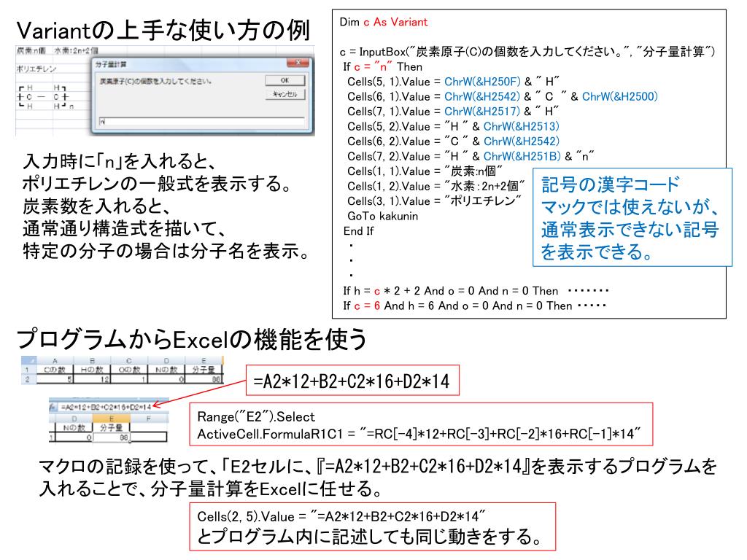
Task: Click the ポリエチレン cell in the worksheet
Action: [x=36, y=69]
